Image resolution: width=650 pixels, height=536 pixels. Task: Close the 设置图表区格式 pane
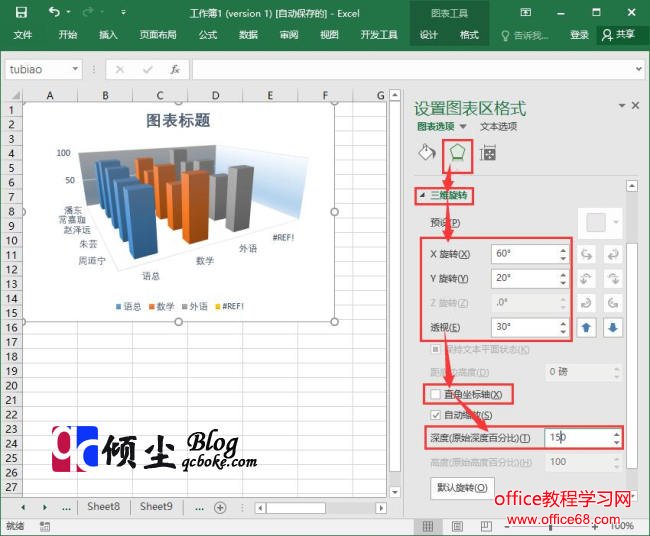[x=635, y=105]
